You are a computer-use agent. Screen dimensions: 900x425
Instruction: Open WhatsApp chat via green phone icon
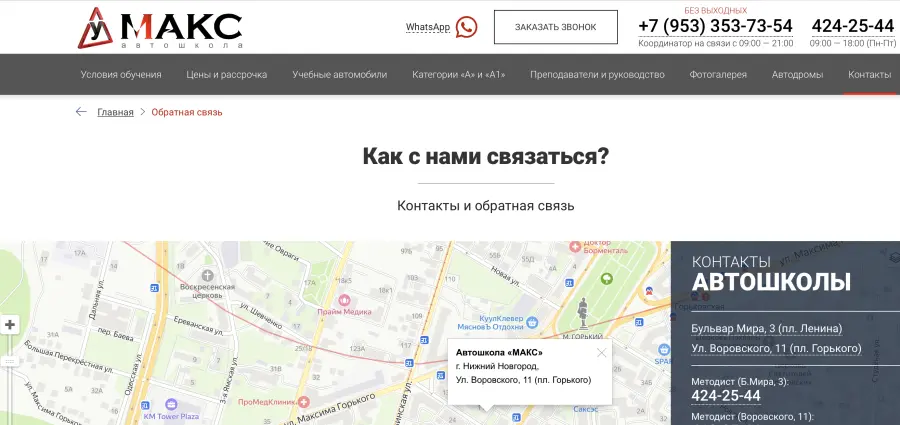(466, 27)
